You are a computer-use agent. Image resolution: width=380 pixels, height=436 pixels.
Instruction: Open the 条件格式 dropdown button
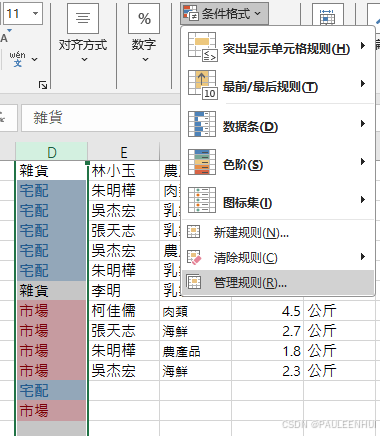click(224, 14)
